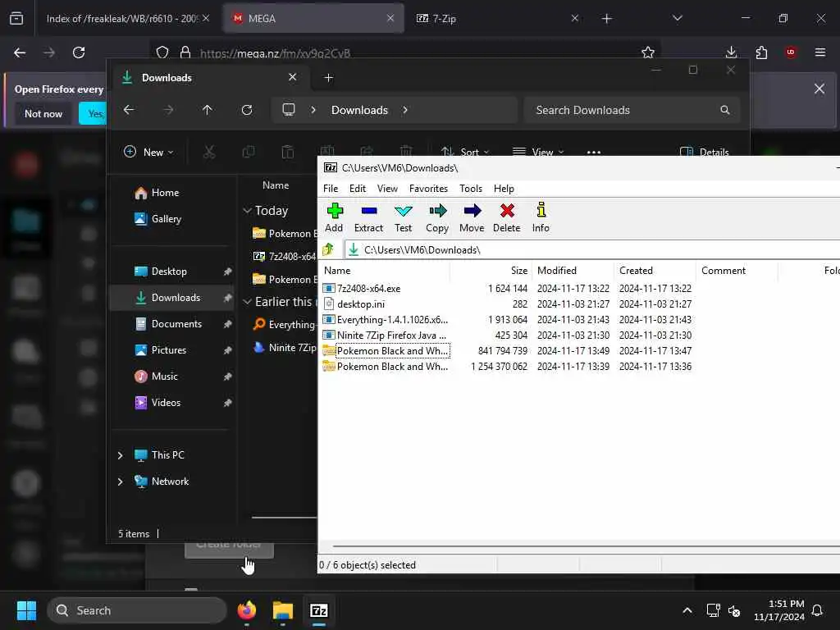This screenshot has width=840, height=630.
Task: Toggle the Details pane in Explorer
Action: (704, 152)
